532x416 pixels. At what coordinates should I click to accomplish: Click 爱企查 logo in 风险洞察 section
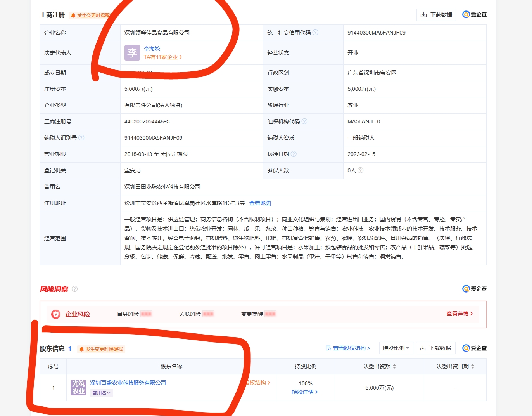(x=475, y=289)
